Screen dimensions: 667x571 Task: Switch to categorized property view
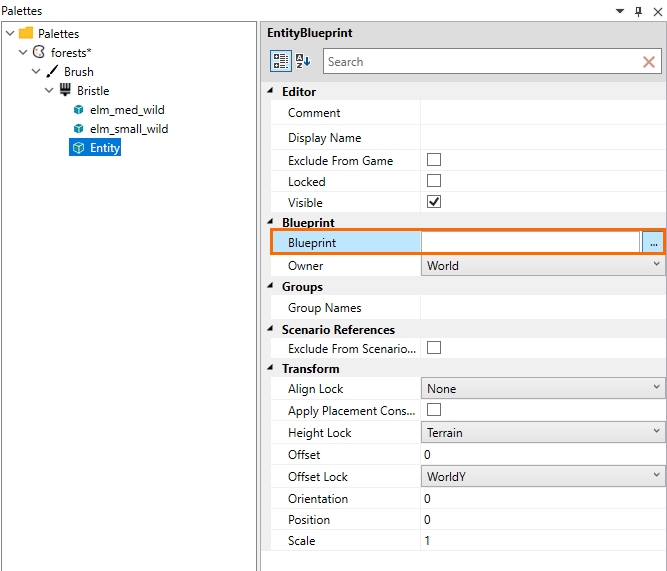coord(281,61)
